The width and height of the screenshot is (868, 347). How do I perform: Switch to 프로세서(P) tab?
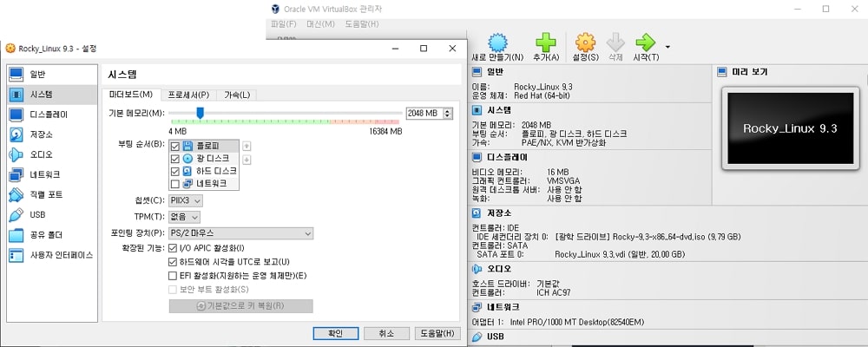(188, 95)
